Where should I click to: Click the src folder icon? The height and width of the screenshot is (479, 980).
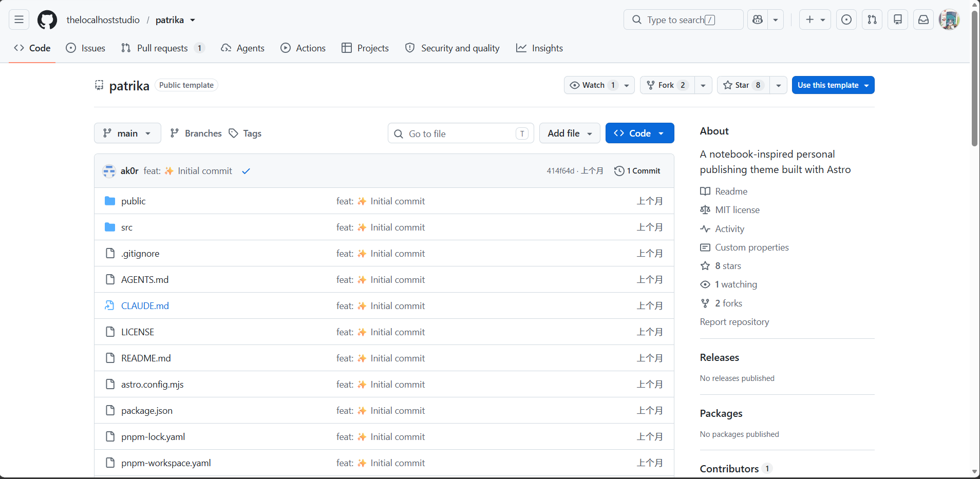coord(110,227)
